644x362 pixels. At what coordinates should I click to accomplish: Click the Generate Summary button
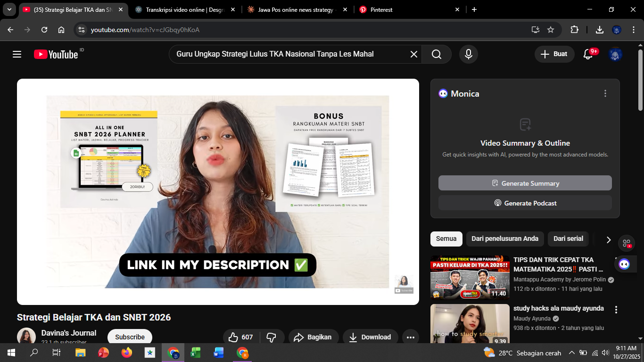525,183
